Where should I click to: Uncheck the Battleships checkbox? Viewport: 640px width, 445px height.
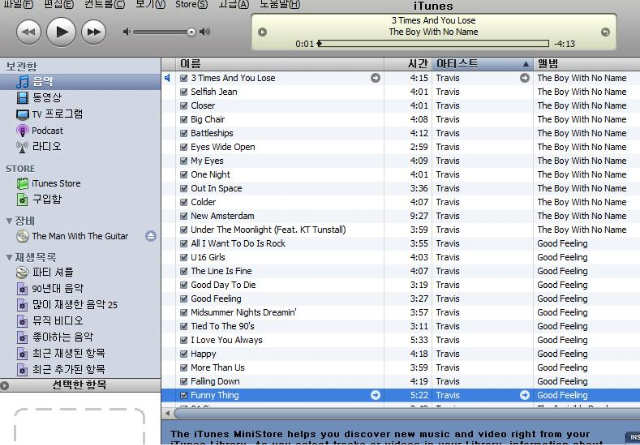(x=184, y=133)
